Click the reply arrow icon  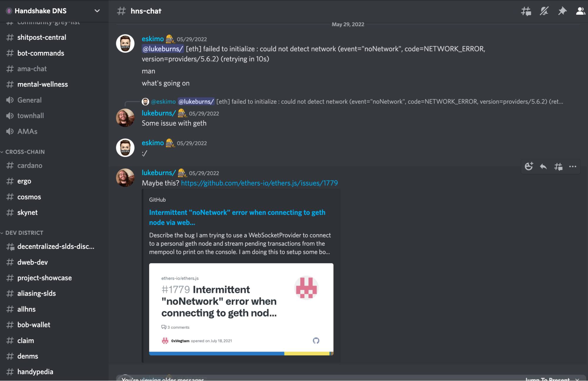tap(543, 167)
